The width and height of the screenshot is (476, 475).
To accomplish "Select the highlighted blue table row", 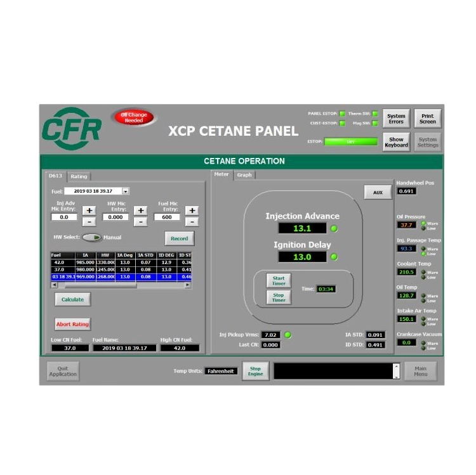I will [x=121, y=277].
